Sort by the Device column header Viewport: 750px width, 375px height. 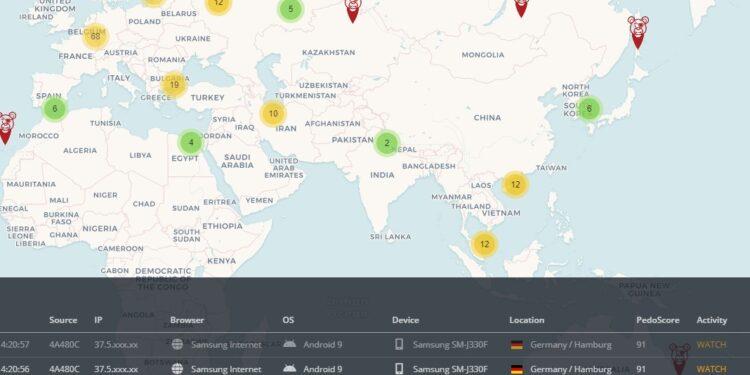coord(406,320)
